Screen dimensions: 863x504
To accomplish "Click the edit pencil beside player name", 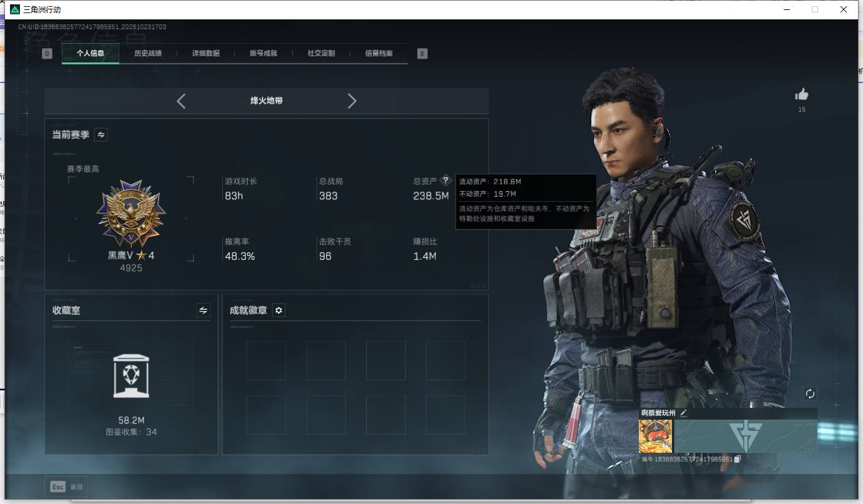I will coord(683,413).
